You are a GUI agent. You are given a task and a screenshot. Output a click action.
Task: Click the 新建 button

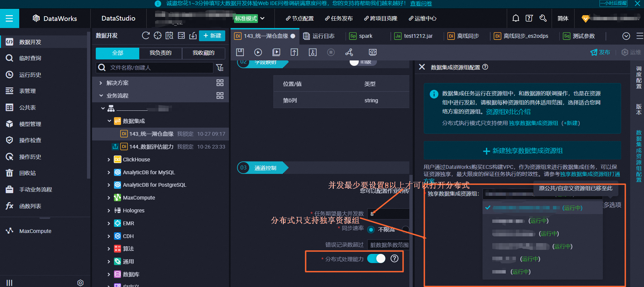click(x=212, y=35)
